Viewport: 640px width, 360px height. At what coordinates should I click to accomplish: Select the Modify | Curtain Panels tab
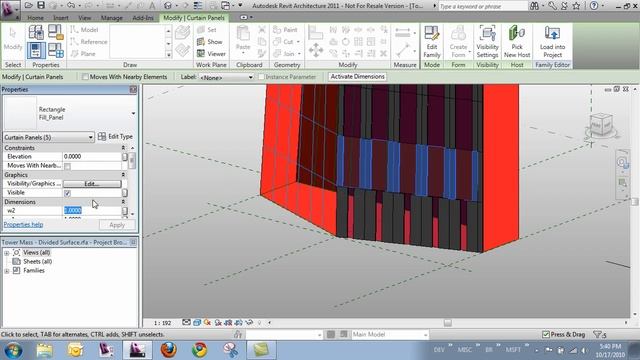click(x=194, y=18)
